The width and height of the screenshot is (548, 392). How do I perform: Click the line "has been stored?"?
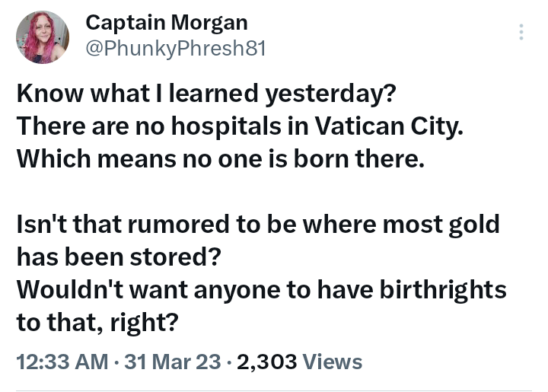point(119,257)
